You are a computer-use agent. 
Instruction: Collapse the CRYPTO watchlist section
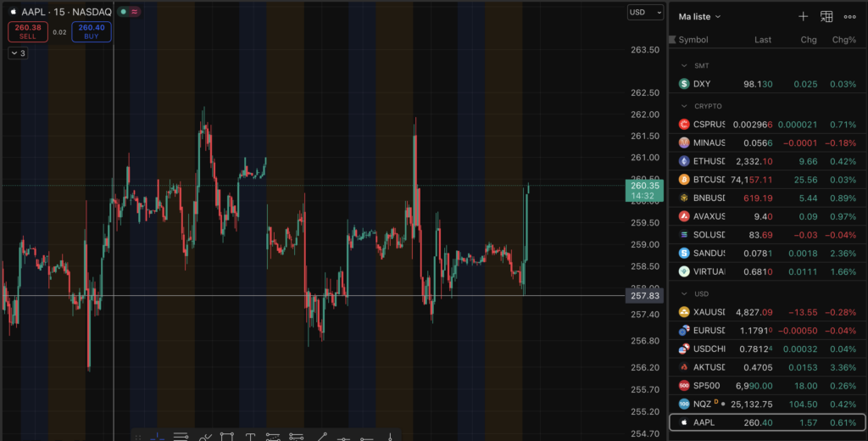685,106
